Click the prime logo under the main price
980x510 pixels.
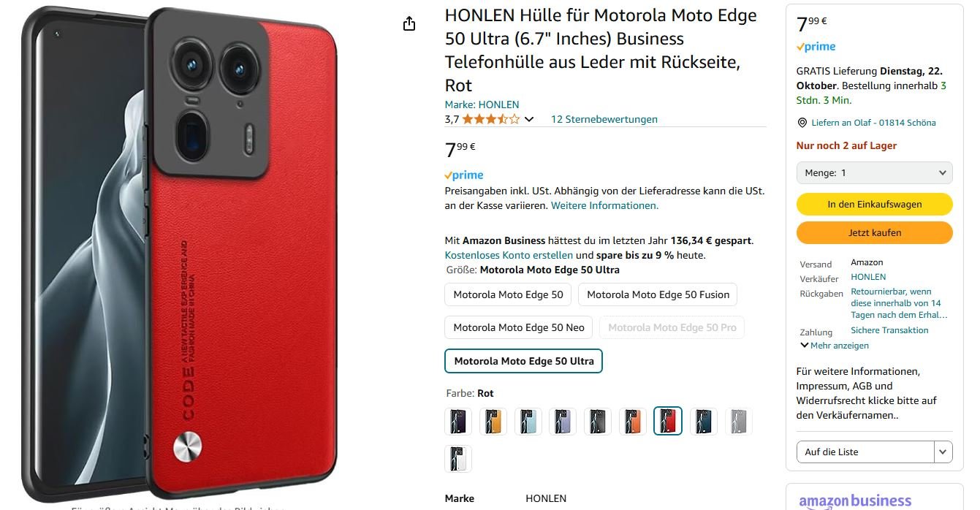(464, 175)
